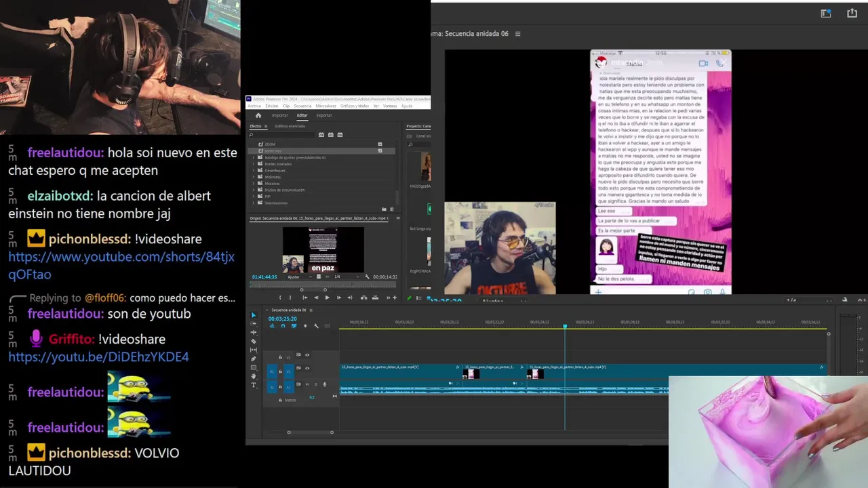Select the Type text tool

254,385
